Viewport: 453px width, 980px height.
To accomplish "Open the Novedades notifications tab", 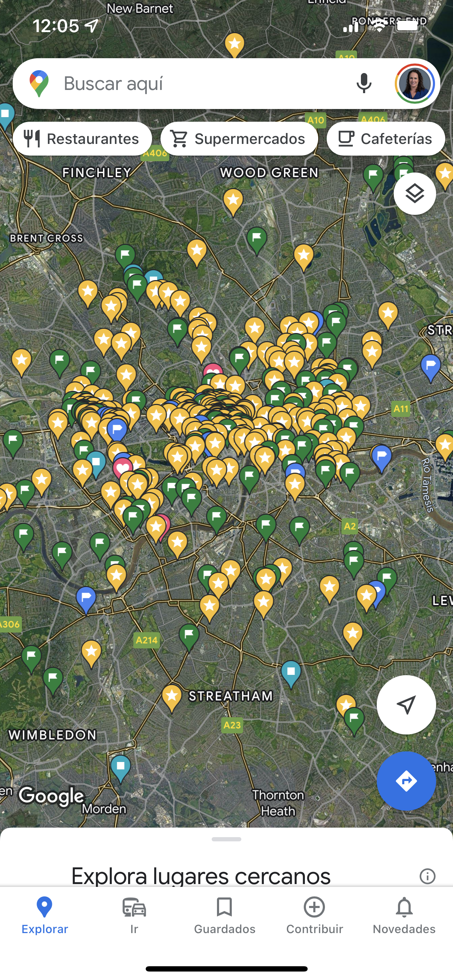I will [404, 915].
